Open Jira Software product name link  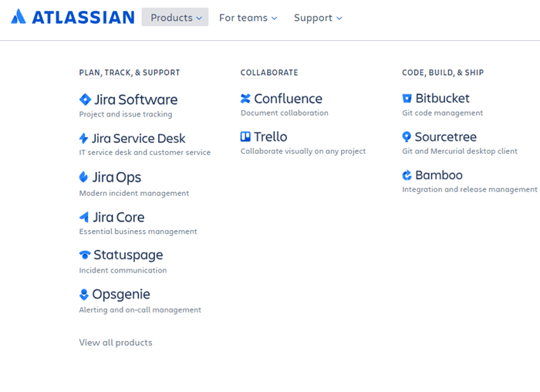(136, 100)
